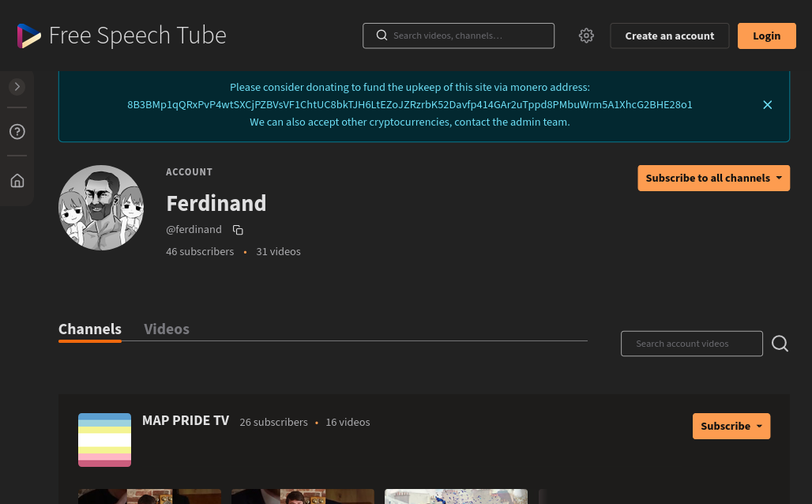Click the striped flag channel avatar
Screen dimensions: 812x504
[104, 440]
